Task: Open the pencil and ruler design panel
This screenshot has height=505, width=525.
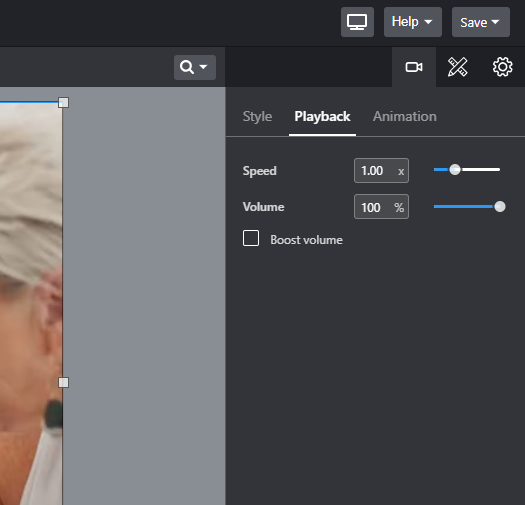Action: coord(458,67)
